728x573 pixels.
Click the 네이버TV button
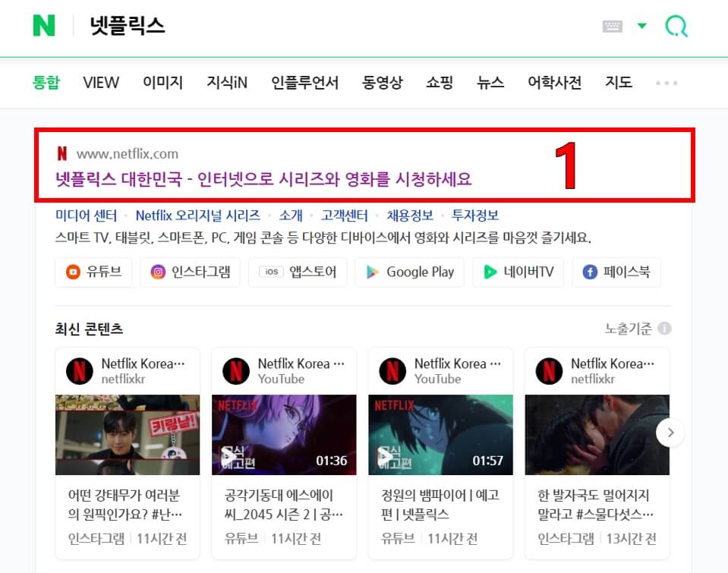[518, 272]
